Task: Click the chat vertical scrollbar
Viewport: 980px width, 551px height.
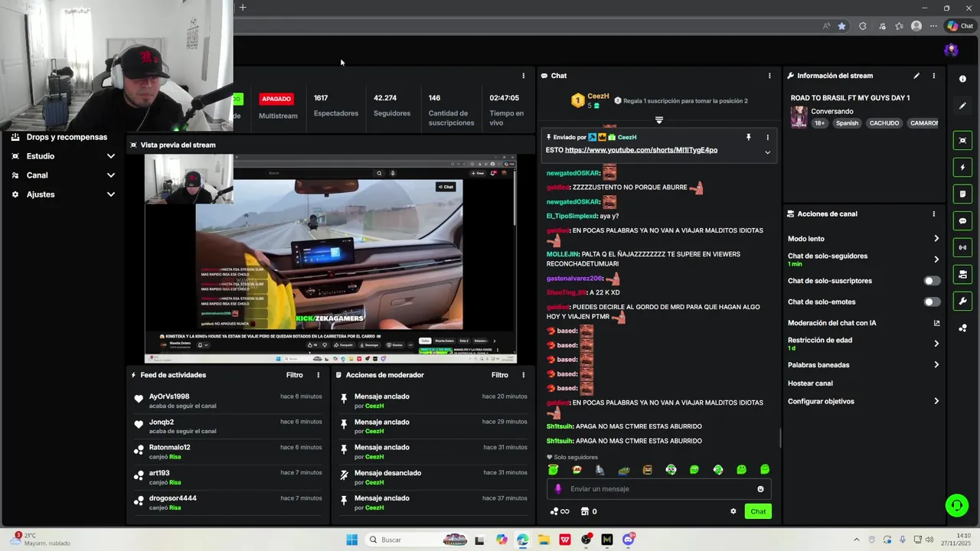Action: coord(780,438)
